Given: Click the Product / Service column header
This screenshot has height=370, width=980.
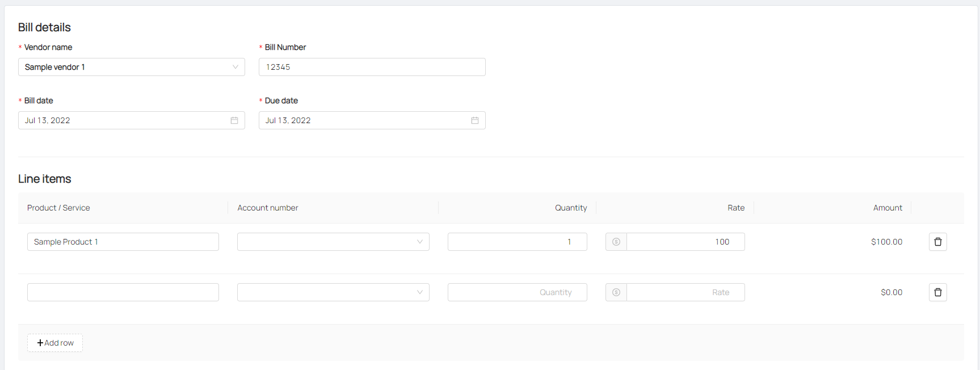Looking at the screenshot, I should [x=58, y=208].
